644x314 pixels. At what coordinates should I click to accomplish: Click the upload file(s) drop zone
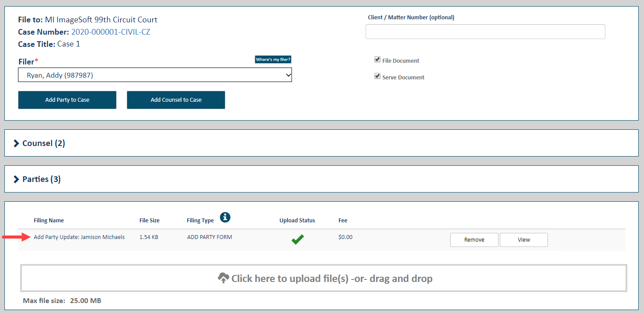tap(324, 278)
